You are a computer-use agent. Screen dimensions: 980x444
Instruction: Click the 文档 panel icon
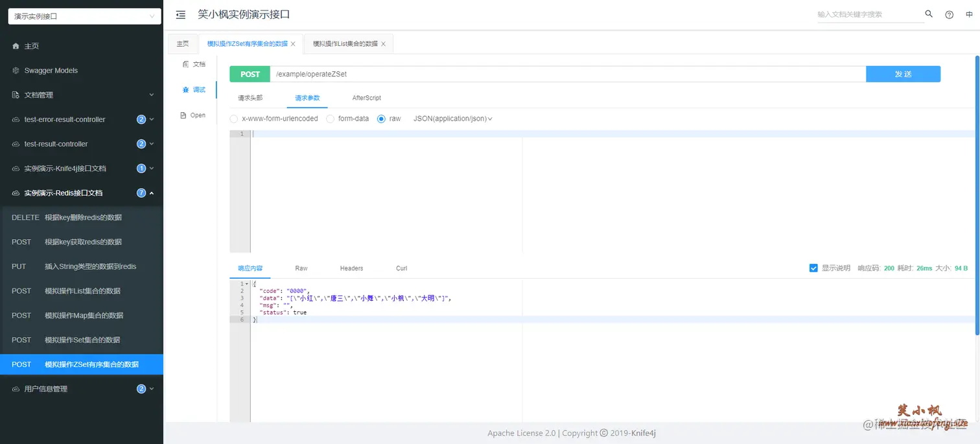tap(186, 64)
